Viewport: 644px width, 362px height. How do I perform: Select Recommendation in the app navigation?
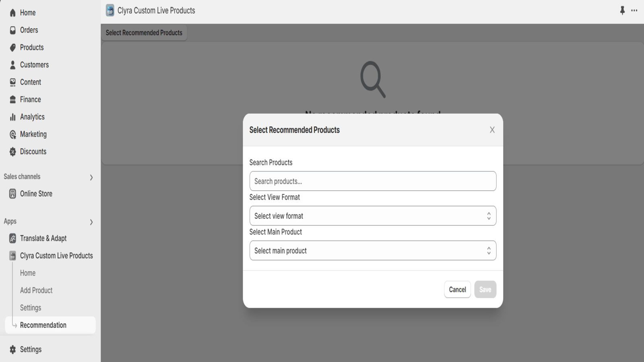pos(43,325)
